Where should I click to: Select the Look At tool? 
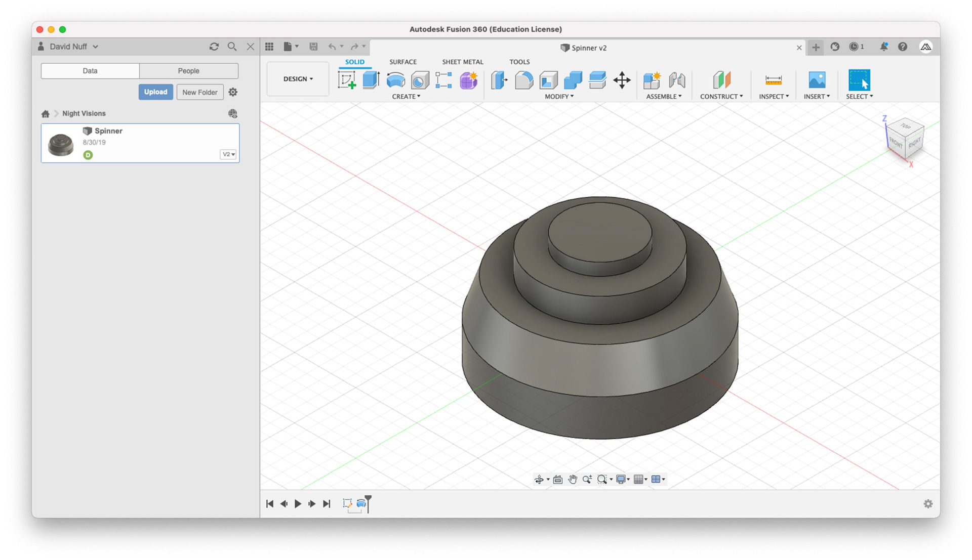click(558, 479)
